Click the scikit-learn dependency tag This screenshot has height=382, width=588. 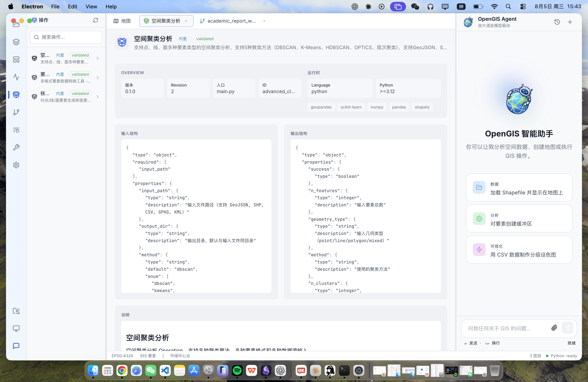[351, 107]
